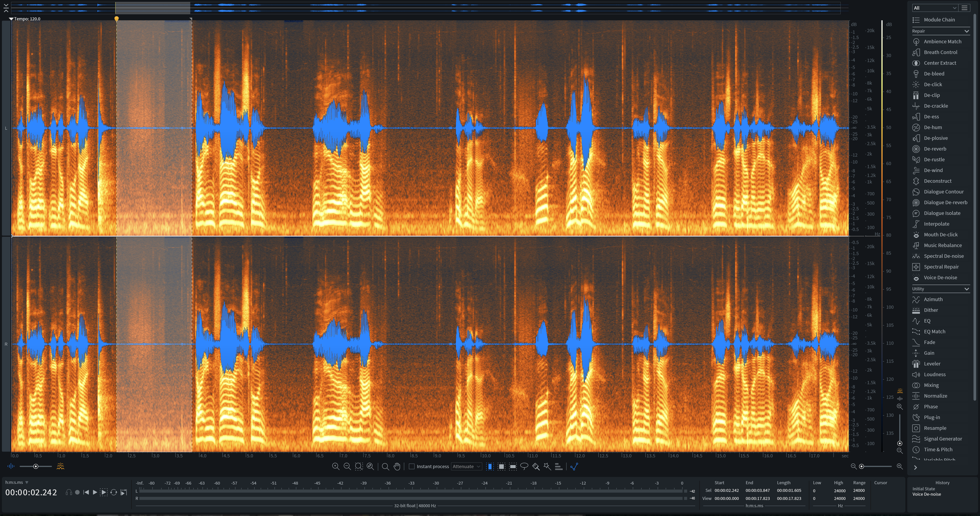Open the Loudness utility module
The height and width of the screenshot is (516, 980).
click(941, 374)
